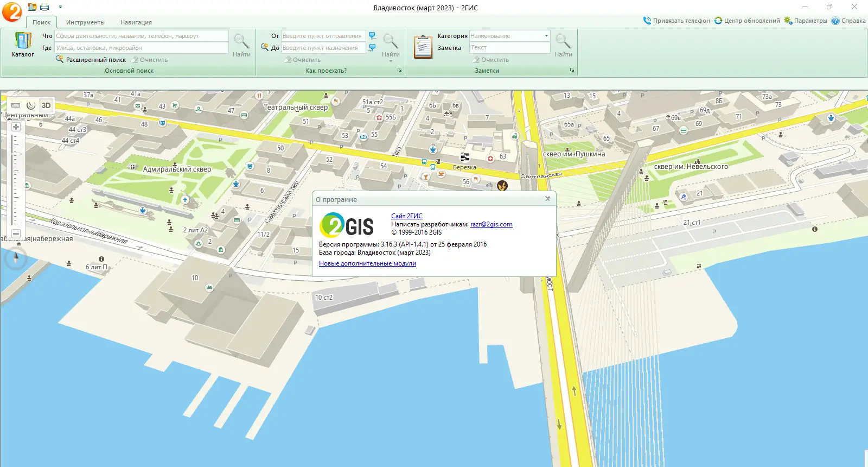The width and height of the screenshot is (868, 467).
Task: Click building label 10 ст2 on the map
Action: (x=324, y=298)
